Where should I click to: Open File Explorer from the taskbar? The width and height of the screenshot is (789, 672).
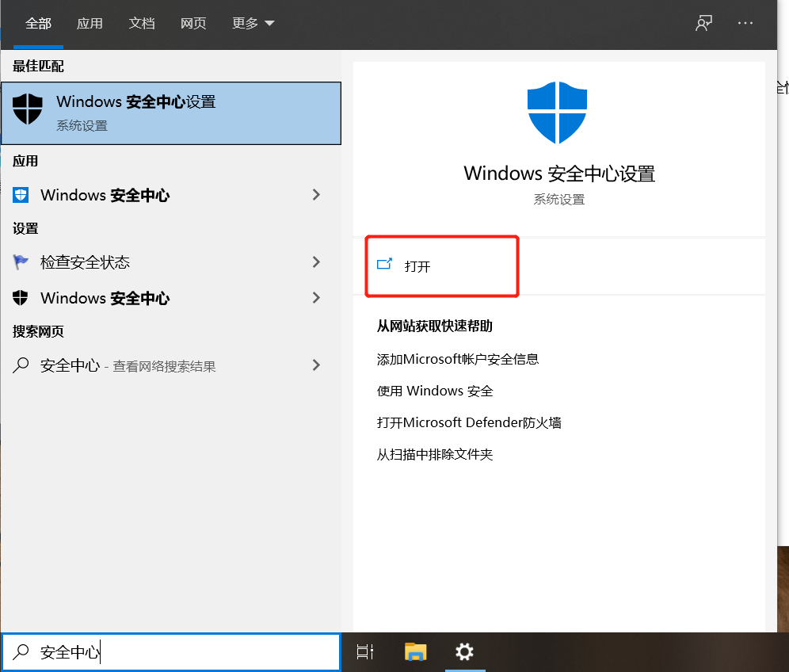click(x=415, y=651)
